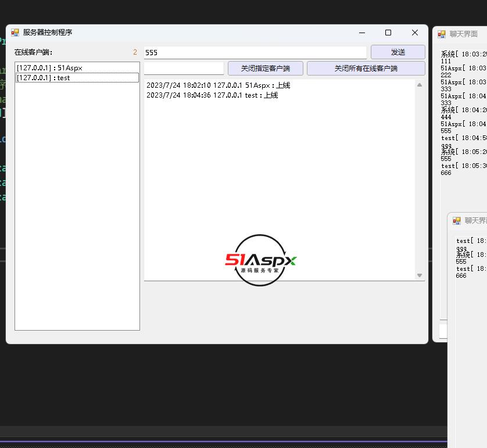Click the empty field beside 关闭指定客户端
The width and height of the screenshot is (487, 448).
point(184,69)
